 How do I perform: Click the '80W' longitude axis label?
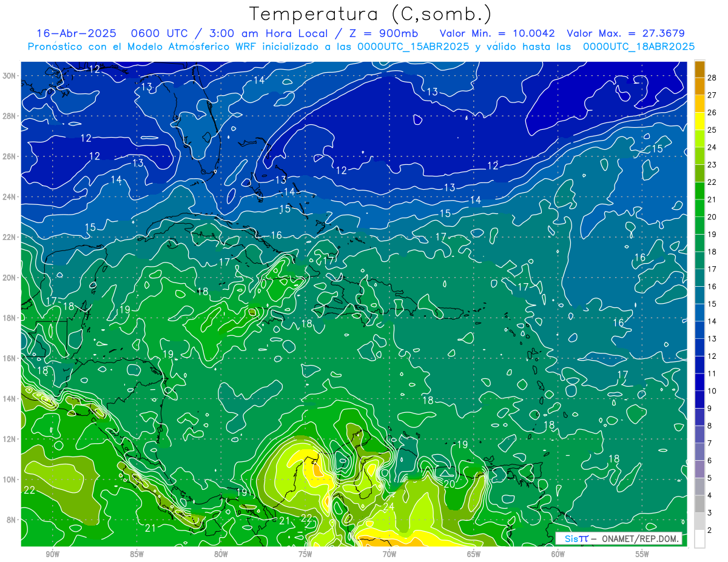point(221,554)
